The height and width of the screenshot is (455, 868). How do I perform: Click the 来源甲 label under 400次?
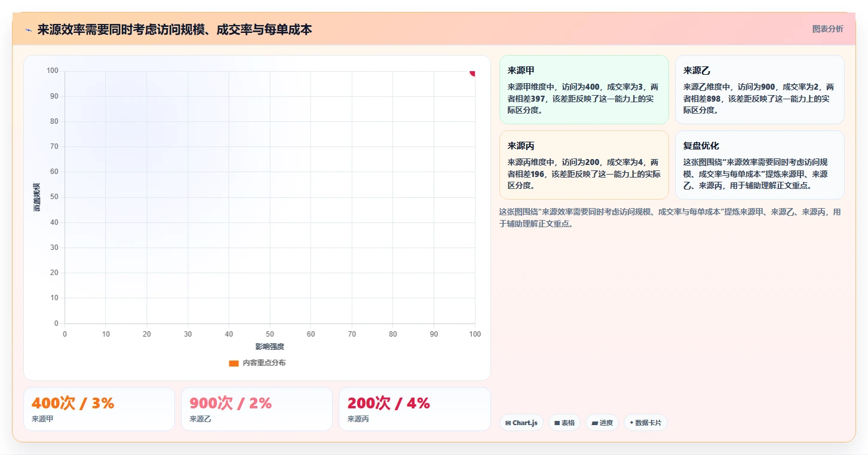point(42,419)
